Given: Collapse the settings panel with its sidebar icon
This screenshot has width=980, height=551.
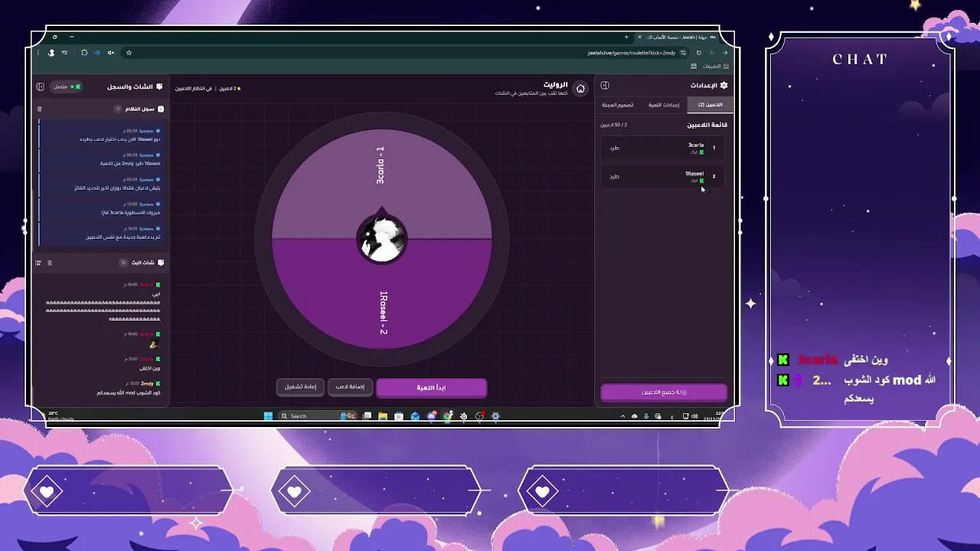Looking at the screenshot, I should pos(605,86).
